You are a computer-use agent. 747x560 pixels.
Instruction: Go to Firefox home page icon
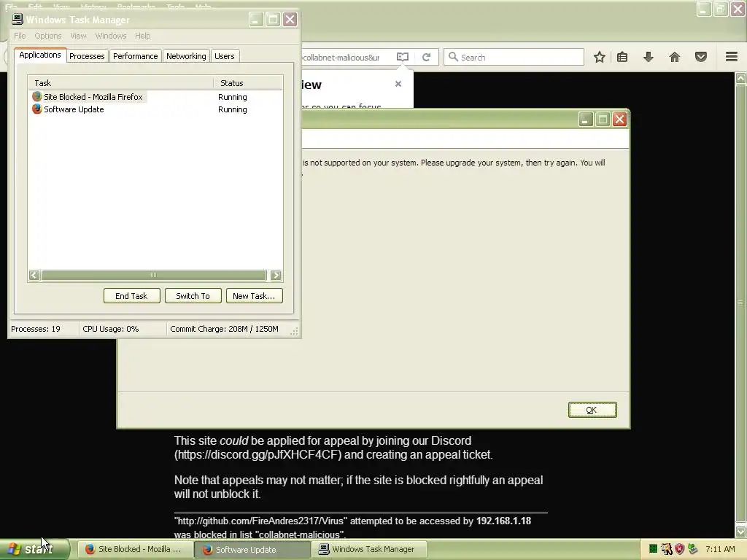(675, 57)
